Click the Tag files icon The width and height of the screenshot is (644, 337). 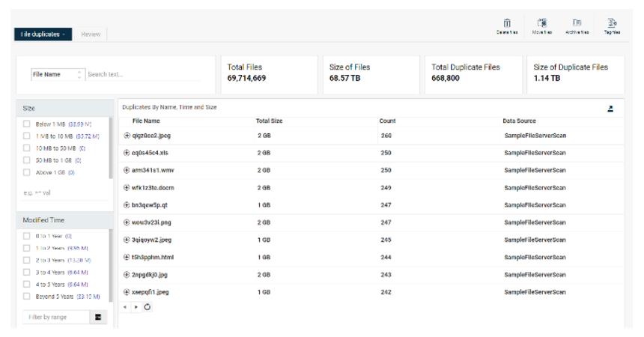coord(611,24)
